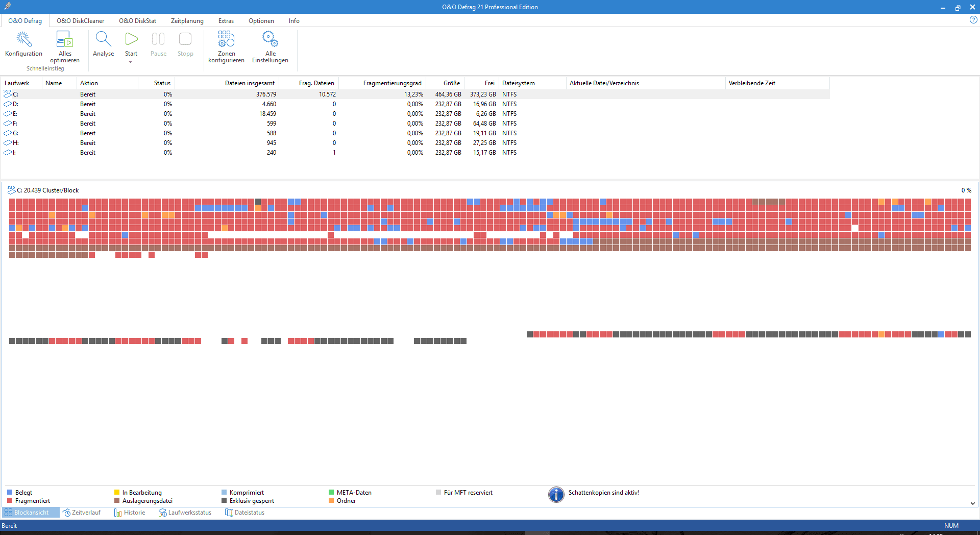
Task: Switch to the Historie view tab
Action: [130, 513]
